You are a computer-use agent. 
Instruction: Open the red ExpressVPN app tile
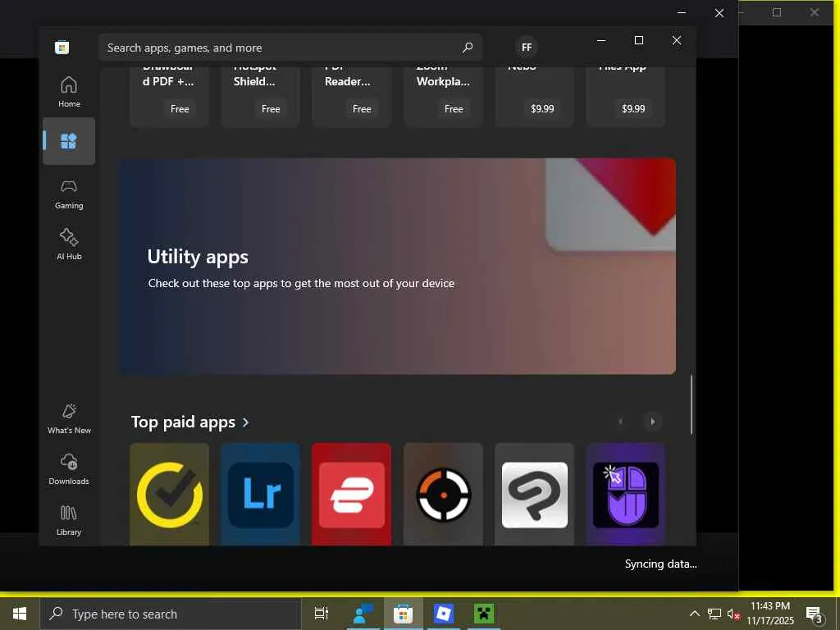351,495
